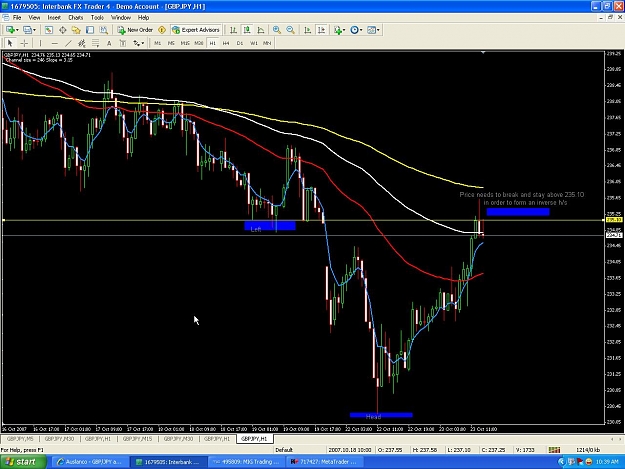
Task: Switch chart to Line Chart mode
Action: click(x=261, y=30)
